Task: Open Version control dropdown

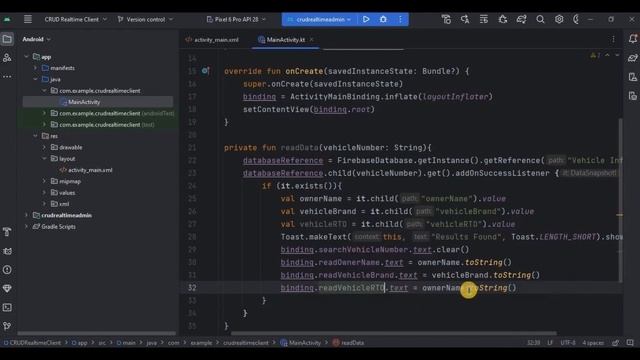Action: click(x=145, y=19)
